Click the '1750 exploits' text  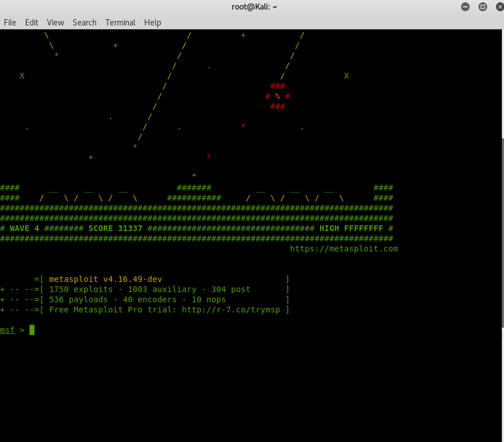81,289
